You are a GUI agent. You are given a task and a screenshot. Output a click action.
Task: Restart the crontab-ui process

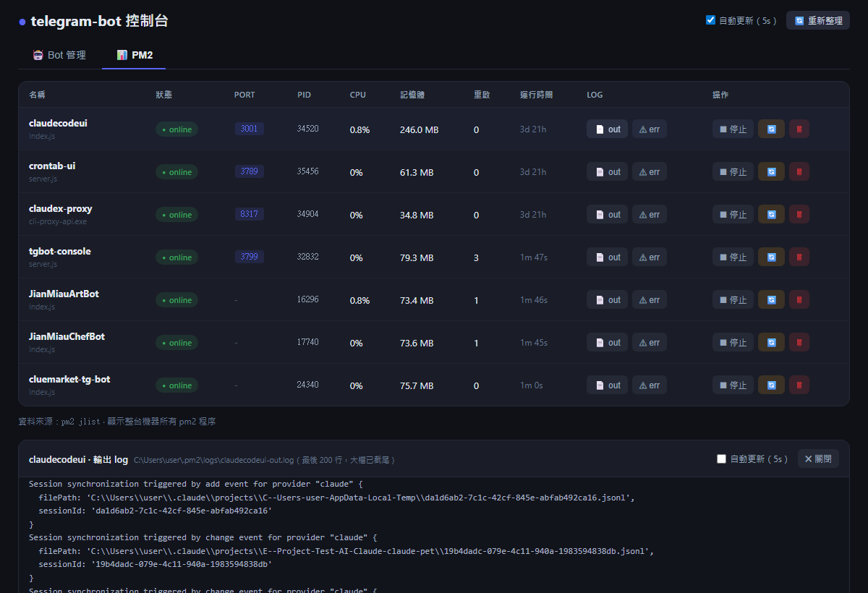(771, 172)
